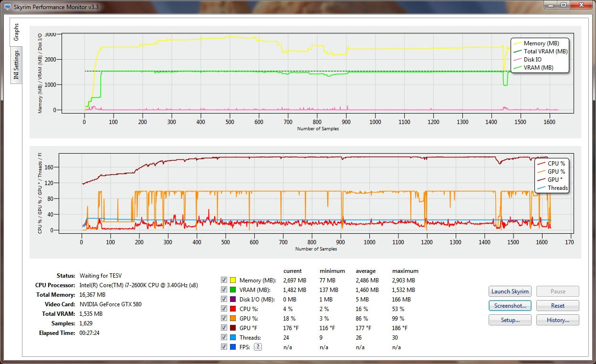
Task: Switch to the INI Settings tab
Action: click(x=16, y=65)
